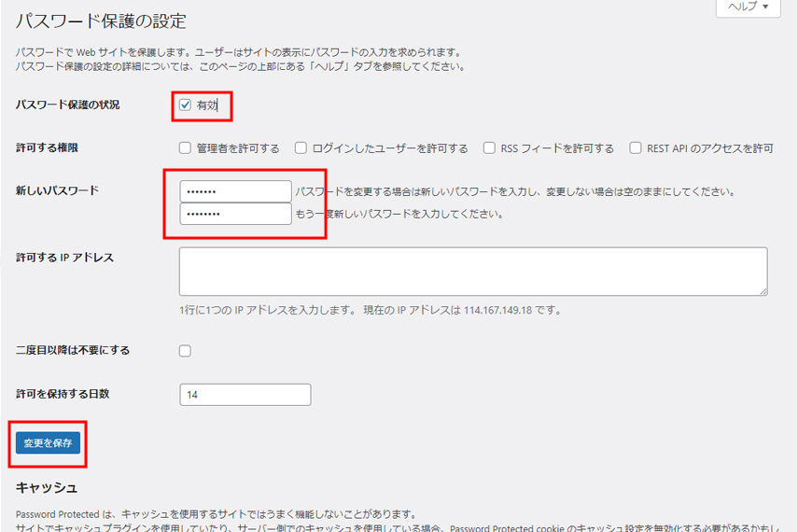Grab the IP address textarea resize handle
The image size is (798, 532).
pos(763,291)
